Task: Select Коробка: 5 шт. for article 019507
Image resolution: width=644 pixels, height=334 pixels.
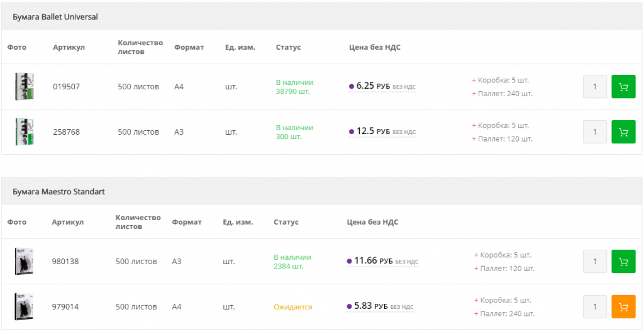Action: coord(503,80)
